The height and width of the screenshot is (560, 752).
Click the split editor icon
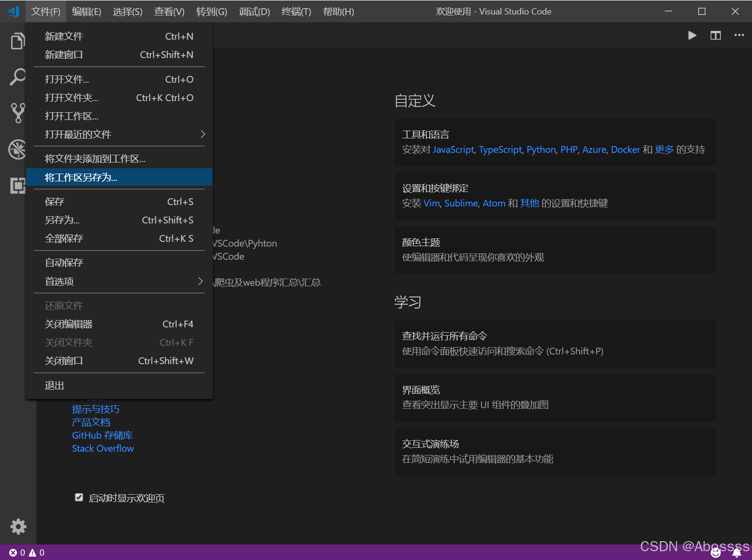tap(716, 35)
